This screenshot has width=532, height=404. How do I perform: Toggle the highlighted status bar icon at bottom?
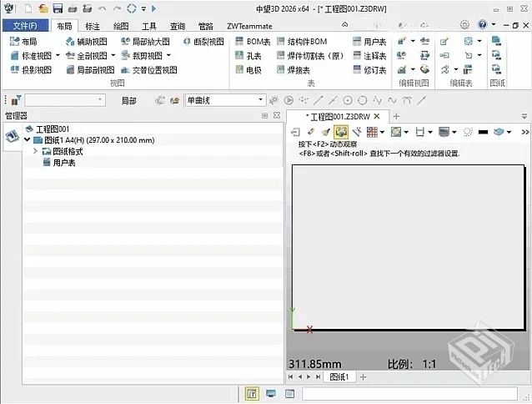[x=252, y=394]
